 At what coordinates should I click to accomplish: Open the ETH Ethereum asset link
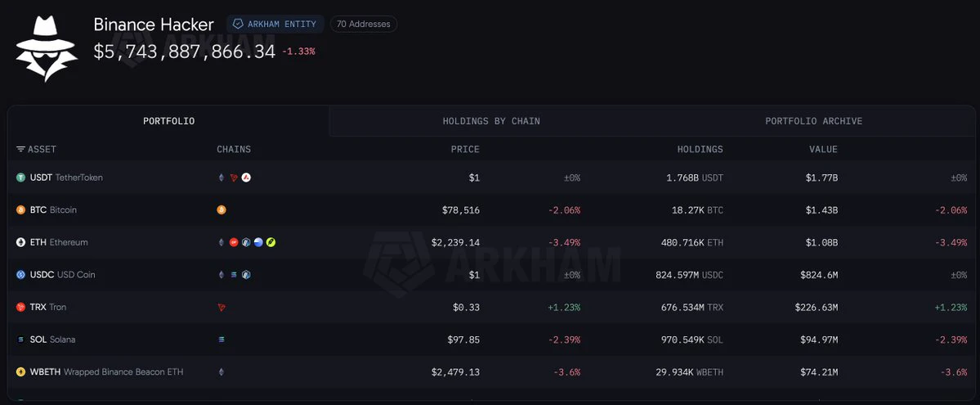click(x=59, y=242)
